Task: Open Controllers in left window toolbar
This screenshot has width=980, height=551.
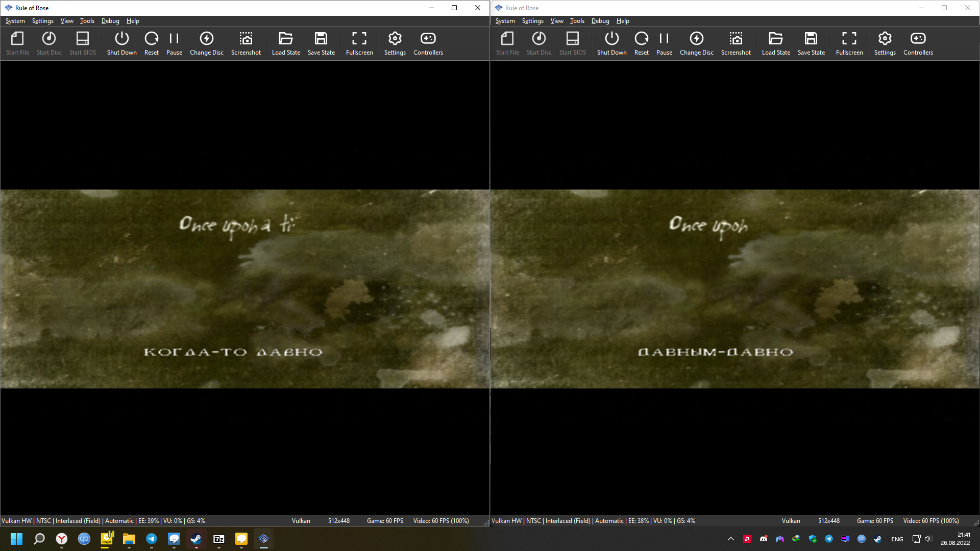Action: [428, 44]
